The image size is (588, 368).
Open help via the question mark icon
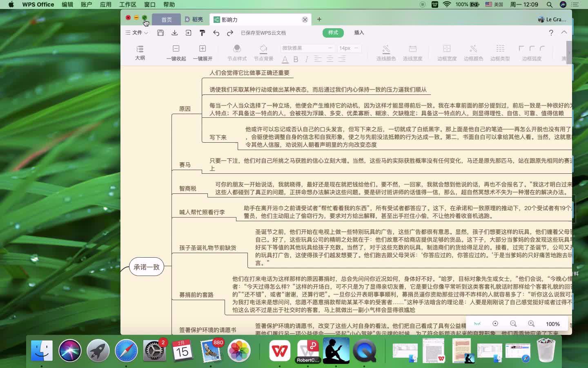(x=551, y=33)
